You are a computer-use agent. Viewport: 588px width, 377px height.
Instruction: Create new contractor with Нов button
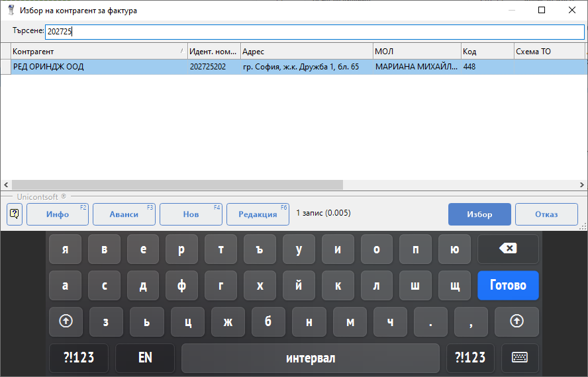coord(191,214)
